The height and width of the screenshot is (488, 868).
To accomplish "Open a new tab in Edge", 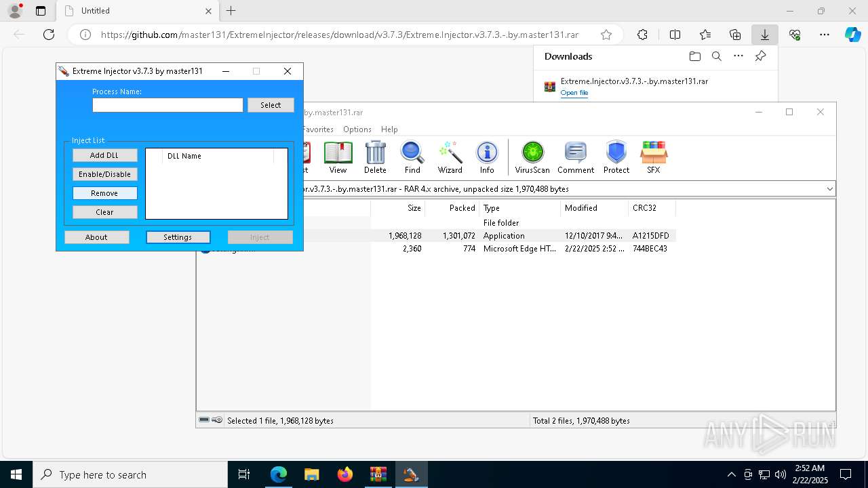I will 231,11.
